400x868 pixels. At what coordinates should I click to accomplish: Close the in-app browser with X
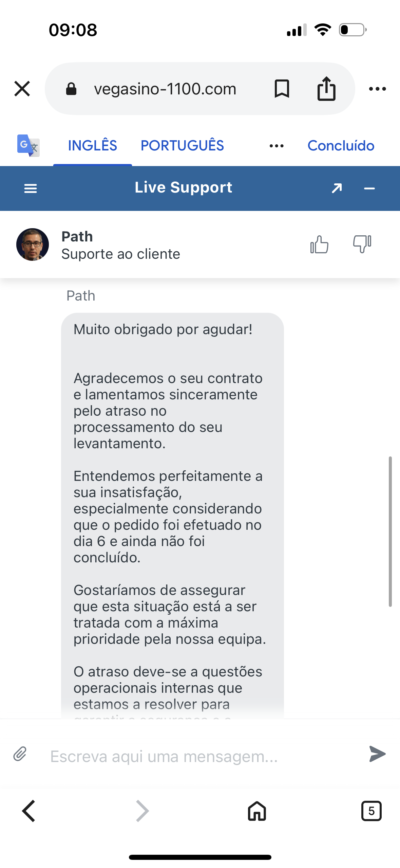[22, 89]
